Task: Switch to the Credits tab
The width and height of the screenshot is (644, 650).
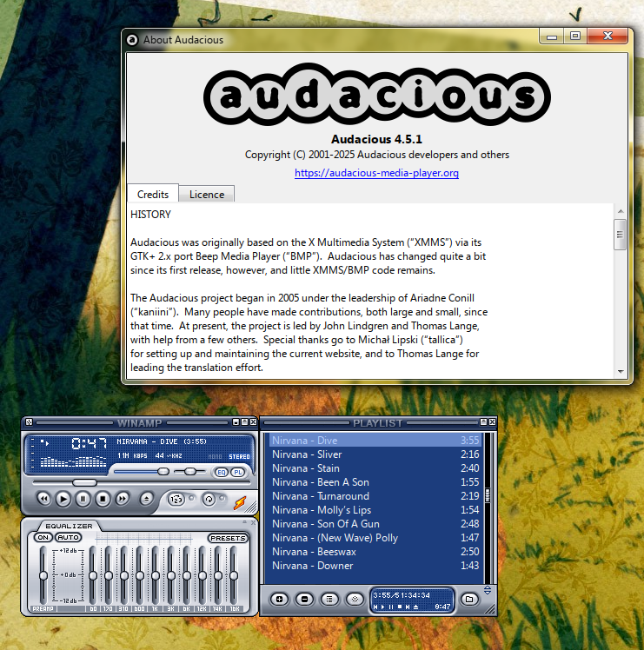Action: pyautogui.click(x=153, y=194)
